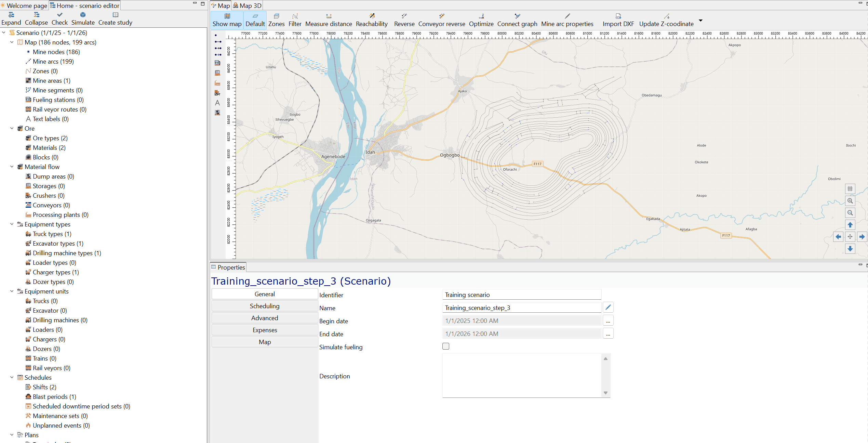Choose the dump area tool icon
Viewport: 868px width, 443px height.
pos(217,113)
